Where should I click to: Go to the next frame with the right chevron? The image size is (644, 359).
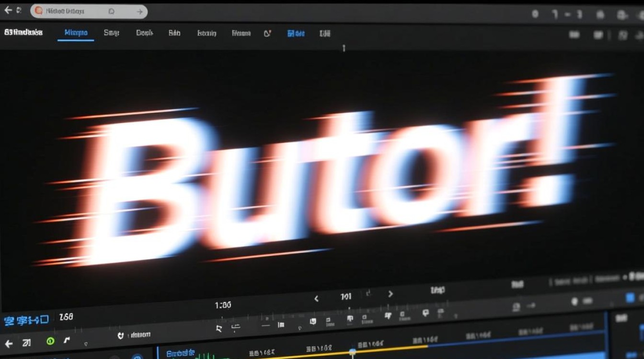coord(390,294)
